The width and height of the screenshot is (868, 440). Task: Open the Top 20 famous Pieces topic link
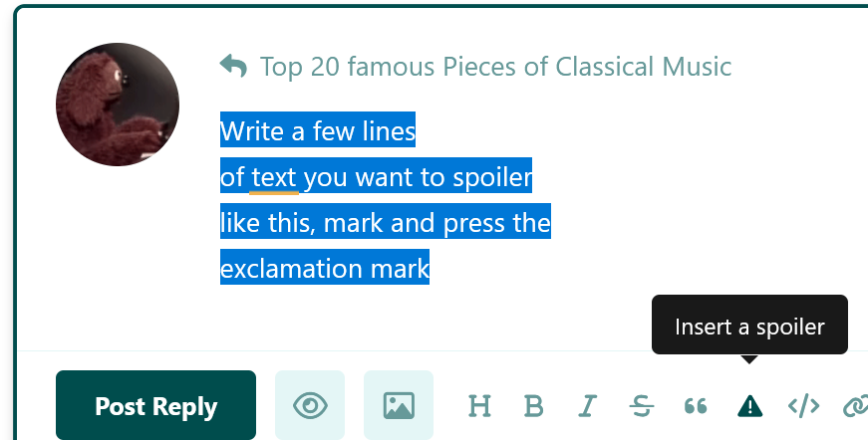point(495,67)
